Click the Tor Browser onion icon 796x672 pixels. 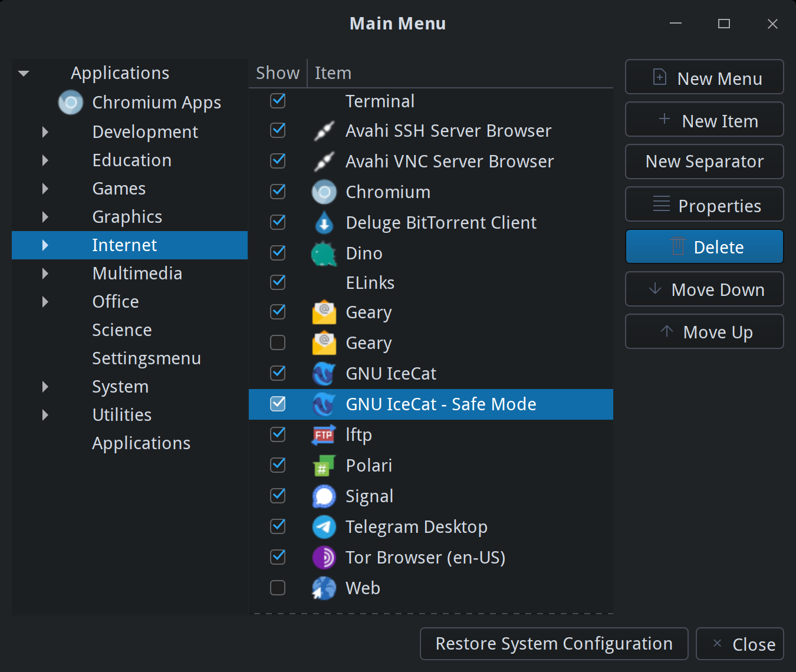click(x=324, y=558)
